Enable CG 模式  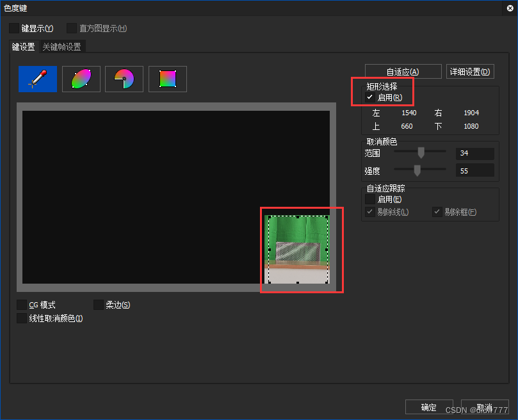click(21, 305)
